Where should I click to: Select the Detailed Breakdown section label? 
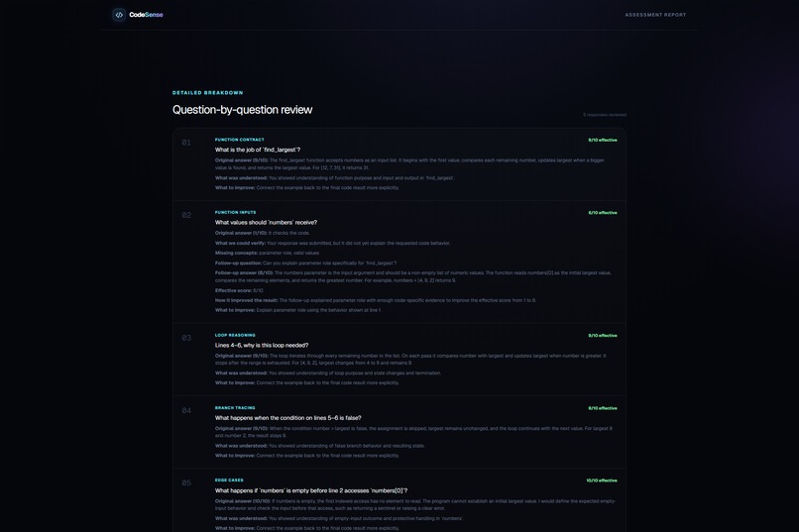(x=207, y=93)
